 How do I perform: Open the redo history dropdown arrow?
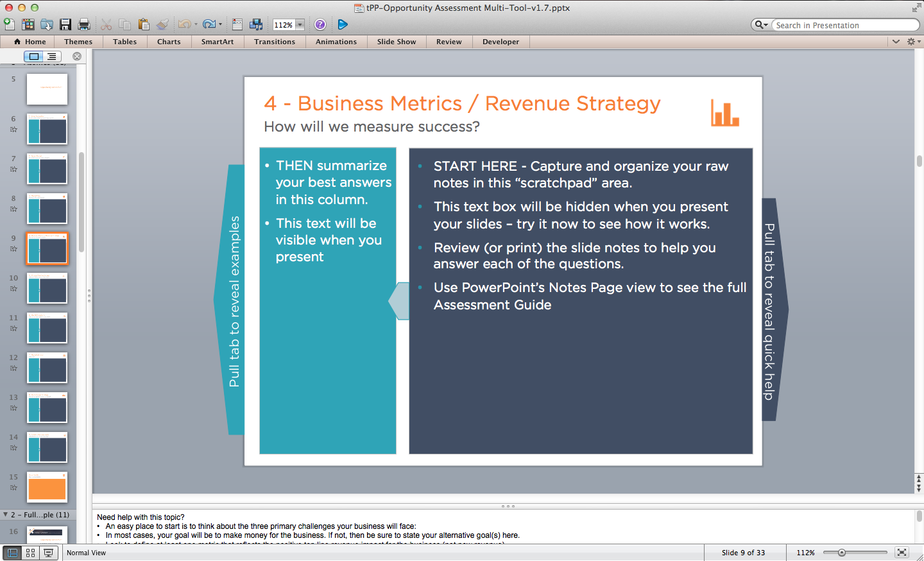[x=220, y=24]
